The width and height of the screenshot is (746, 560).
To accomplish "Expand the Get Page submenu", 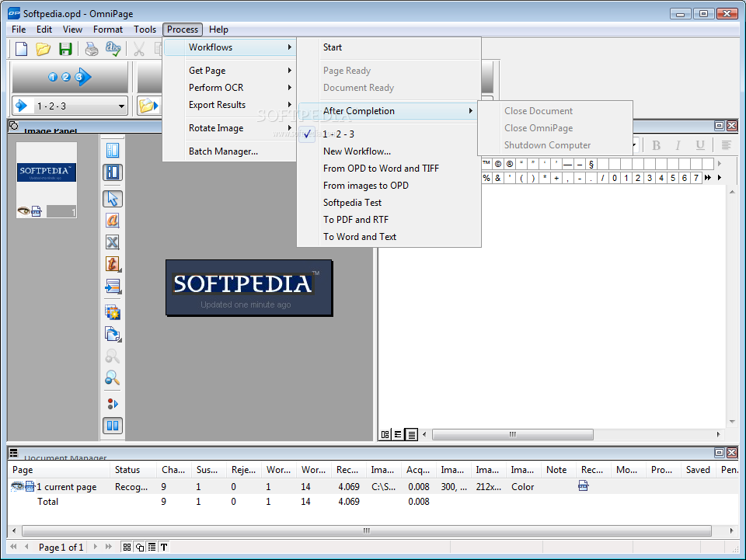I will 229,71.
